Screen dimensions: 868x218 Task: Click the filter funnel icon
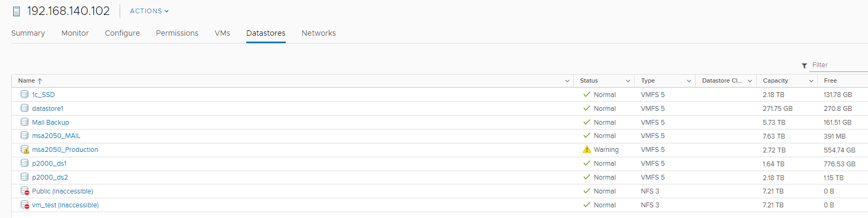(804, 66)
